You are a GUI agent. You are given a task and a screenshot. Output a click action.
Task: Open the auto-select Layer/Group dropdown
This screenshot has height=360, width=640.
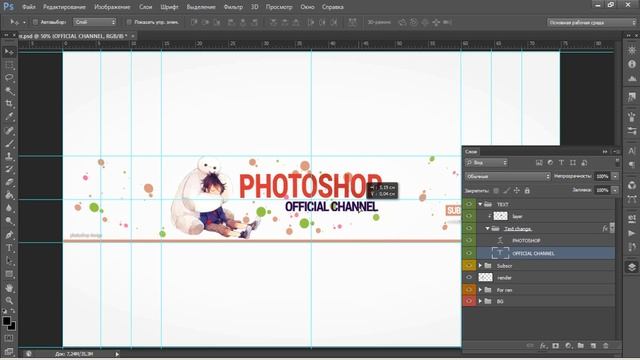point(95,22)
